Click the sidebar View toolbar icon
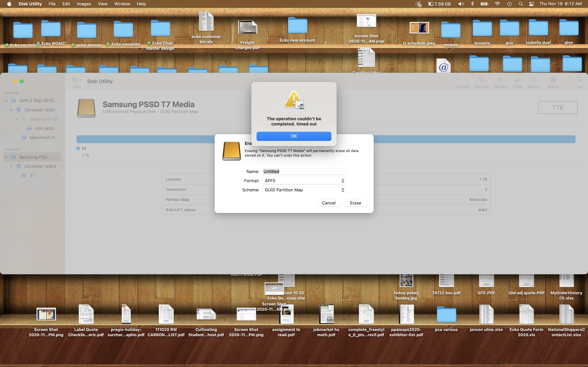Viewport: 588px width, 367px height. point(75,80)
